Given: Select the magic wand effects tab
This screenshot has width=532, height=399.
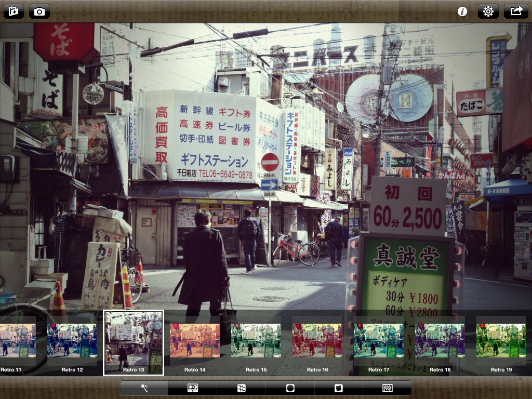Looking at the screenshot, I should 144,388.
